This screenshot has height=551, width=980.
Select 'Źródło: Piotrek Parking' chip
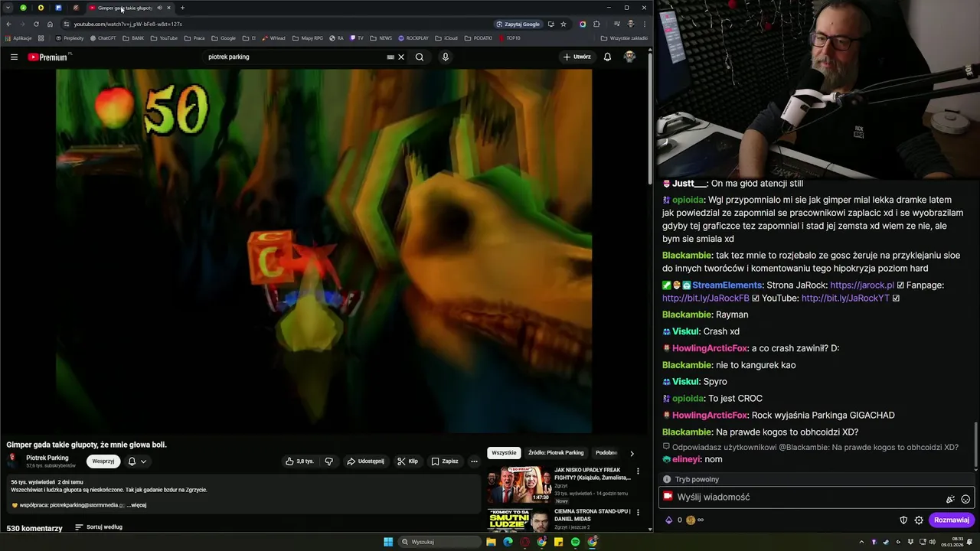[x=556, y=453]
